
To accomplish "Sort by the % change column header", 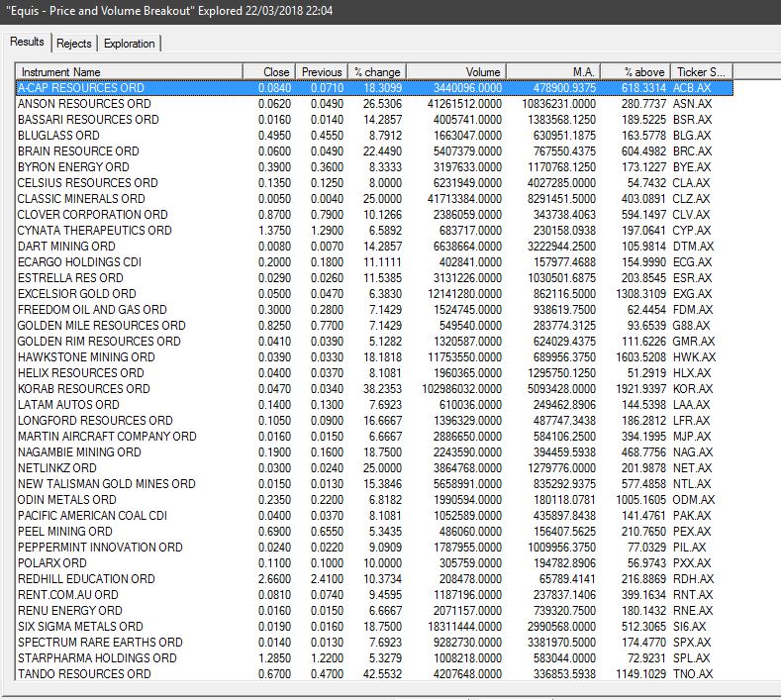I will (377, 71).
